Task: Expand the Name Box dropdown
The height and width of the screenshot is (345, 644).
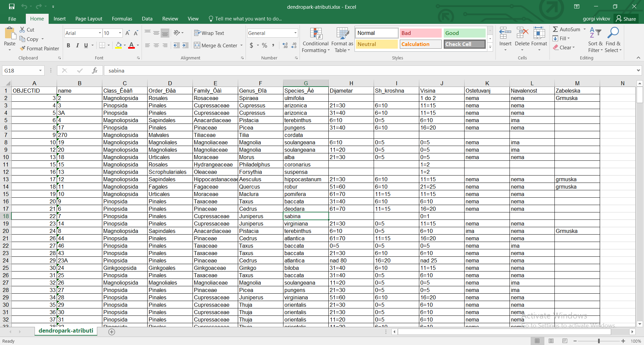Action: [40, 70]
